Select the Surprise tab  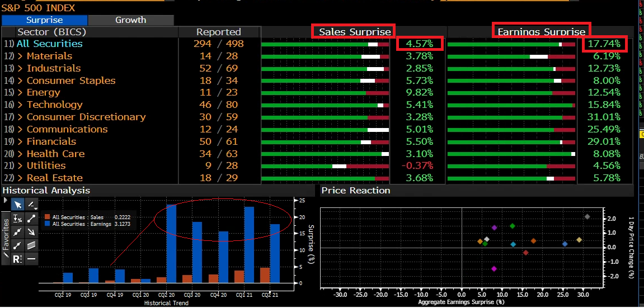tap(44, 20)
